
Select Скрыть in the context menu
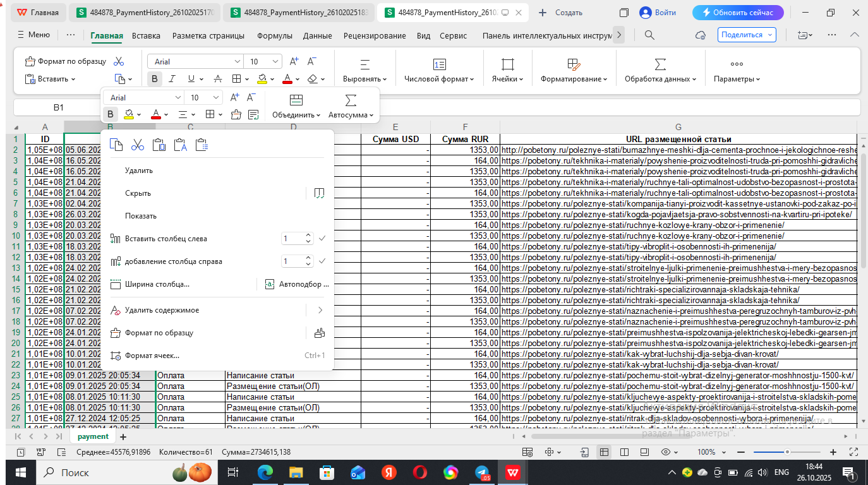coord(205,193)
